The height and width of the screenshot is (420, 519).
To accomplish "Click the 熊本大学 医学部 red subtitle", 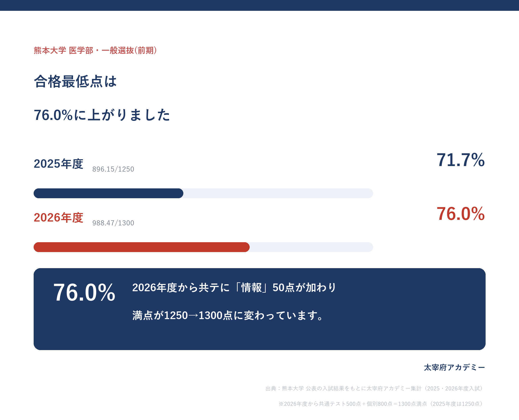I will pos(95,50).
